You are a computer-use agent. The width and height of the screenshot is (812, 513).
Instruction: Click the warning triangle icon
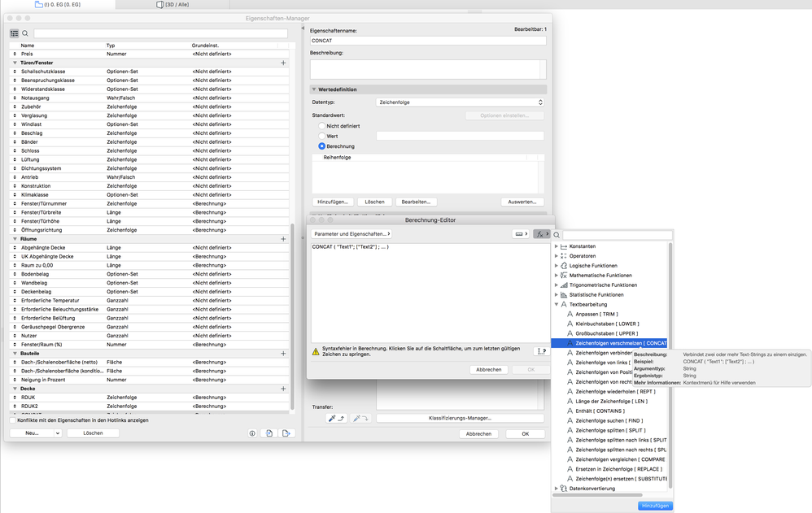pyautogui.click(x=316, y=351)
